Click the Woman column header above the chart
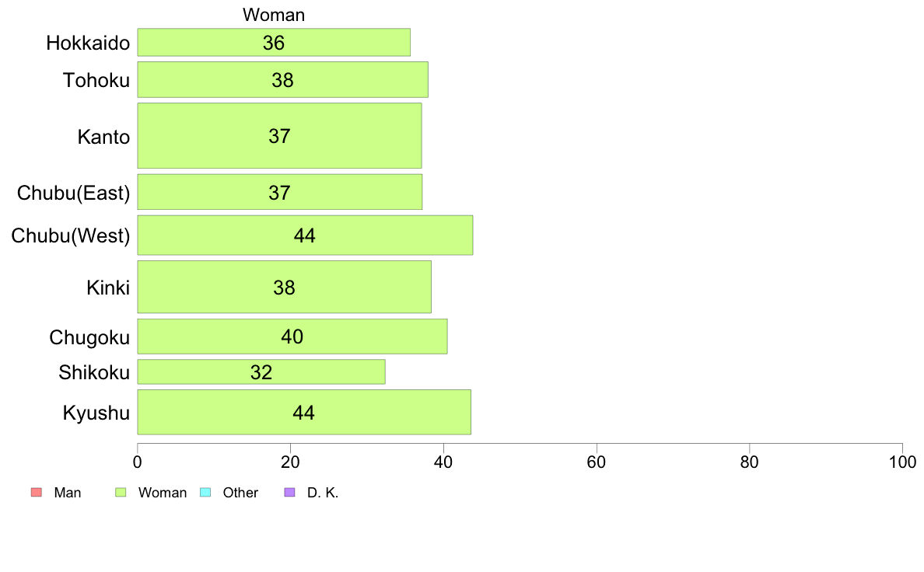Image resolution: width=924 pixels, height=572 pixels. [x=274, y=15]
